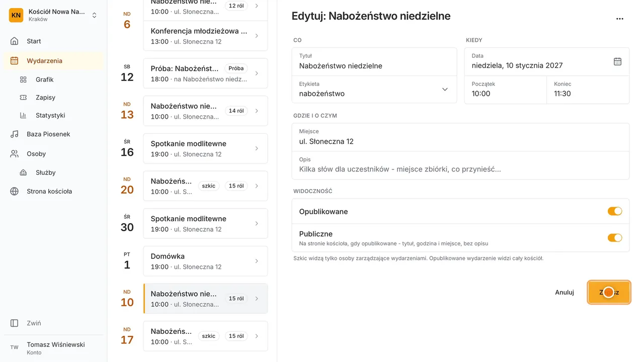This screenshot has height=362, width=644.
Task: Go to Grafik in sidebar
Action: [44, 79]
